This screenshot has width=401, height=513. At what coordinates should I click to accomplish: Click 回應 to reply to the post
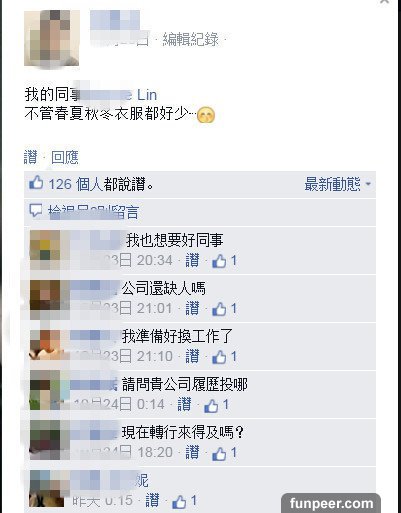pyautogui.click(x=65, y=157)
